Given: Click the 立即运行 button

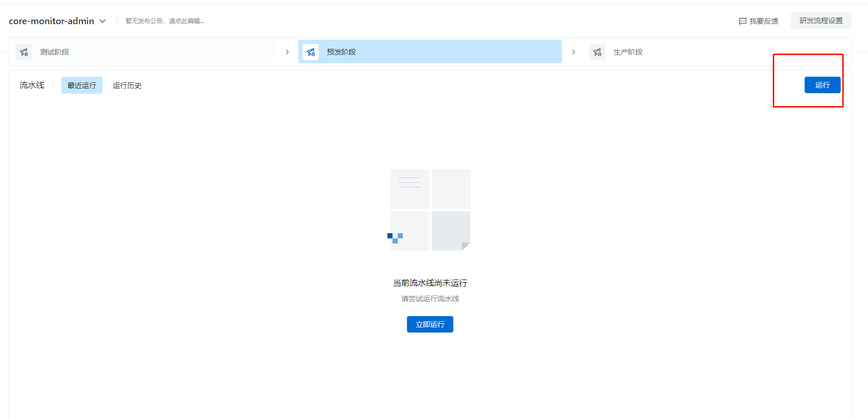Looking at the screenshot, I should point(430,324).
